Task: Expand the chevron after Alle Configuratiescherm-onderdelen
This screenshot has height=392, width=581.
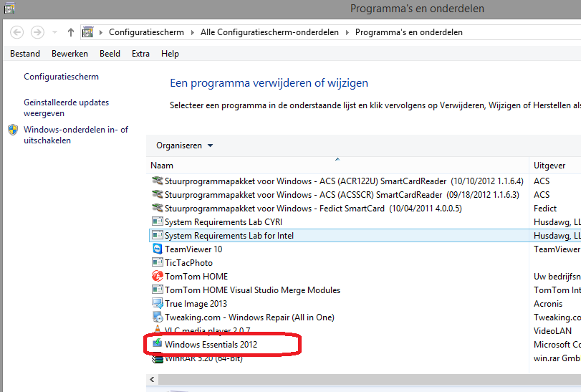Action: point(347,32)
